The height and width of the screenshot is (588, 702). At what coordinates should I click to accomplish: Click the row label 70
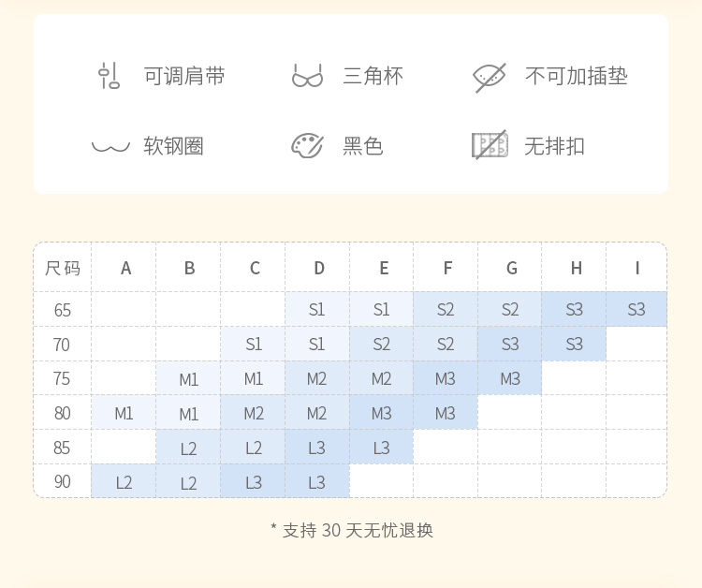click(x=62, y=345)
